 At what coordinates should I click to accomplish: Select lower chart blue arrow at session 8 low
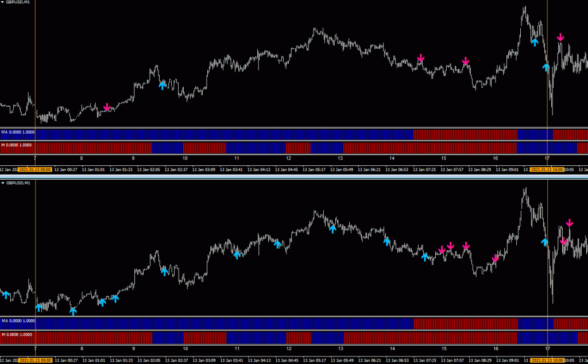point(73,311)
